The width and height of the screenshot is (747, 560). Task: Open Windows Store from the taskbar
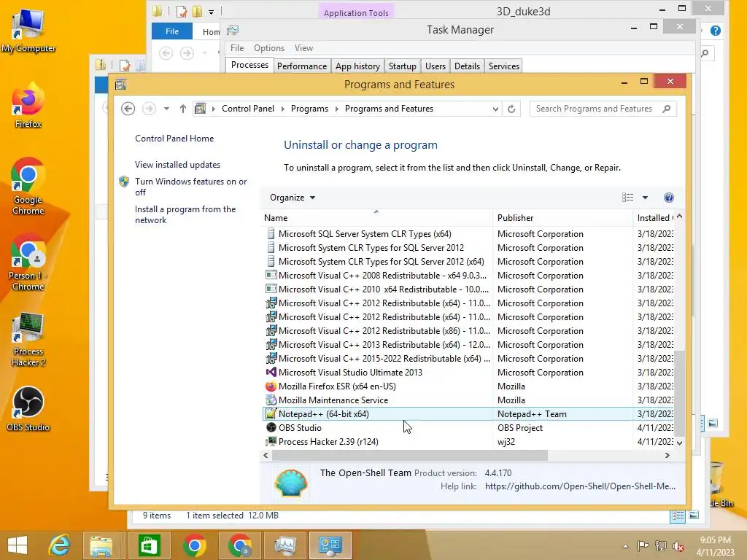(149, 545)
